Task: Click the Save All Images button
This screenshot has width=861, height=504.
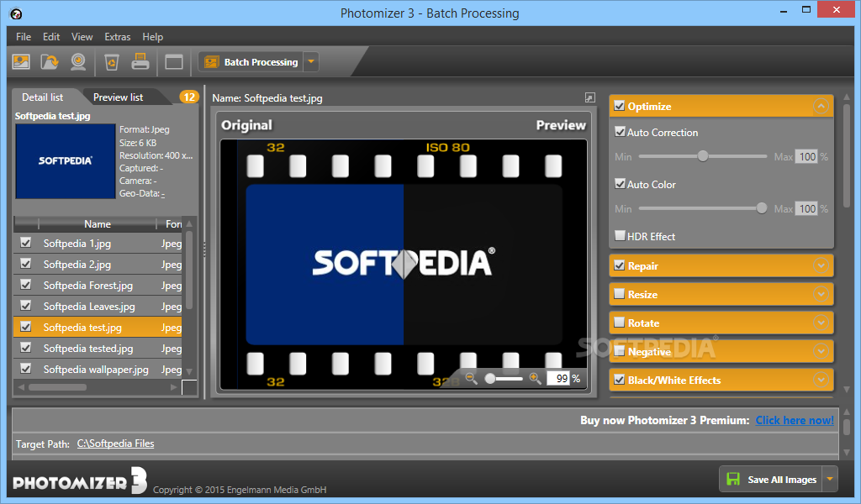Action: coord(771,480)
